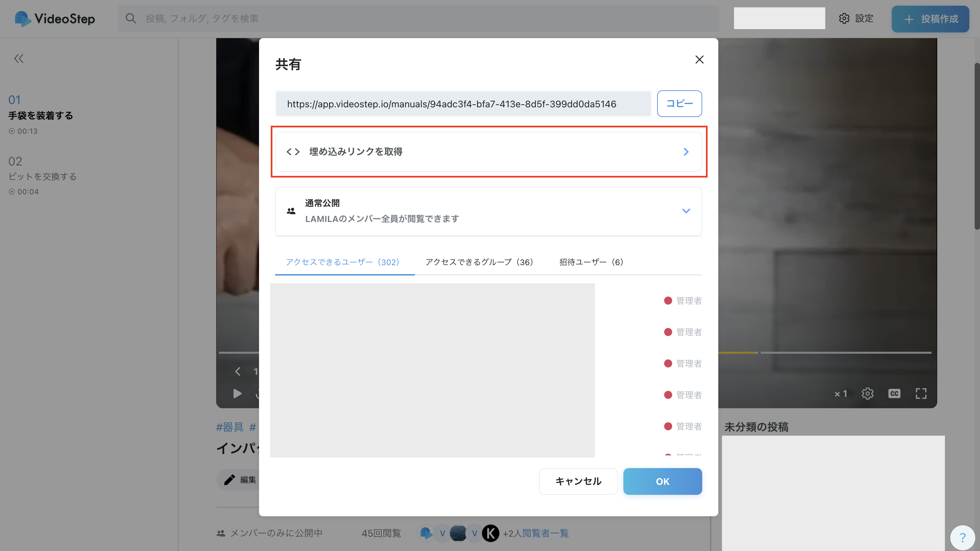The width and height of the screenshot is (980, 551).
Task: Change playback speed ×1
Action: click(x=841, y=394)
